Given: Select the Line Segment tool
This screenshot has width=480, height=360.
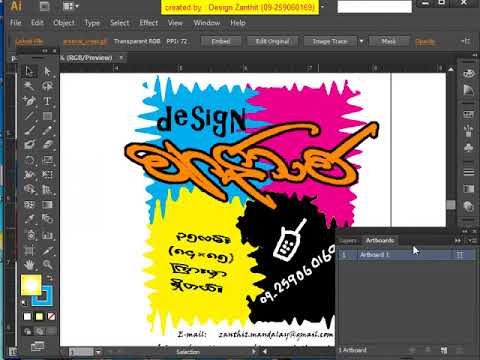Looking at the screenshot, I should coord(29,116).
